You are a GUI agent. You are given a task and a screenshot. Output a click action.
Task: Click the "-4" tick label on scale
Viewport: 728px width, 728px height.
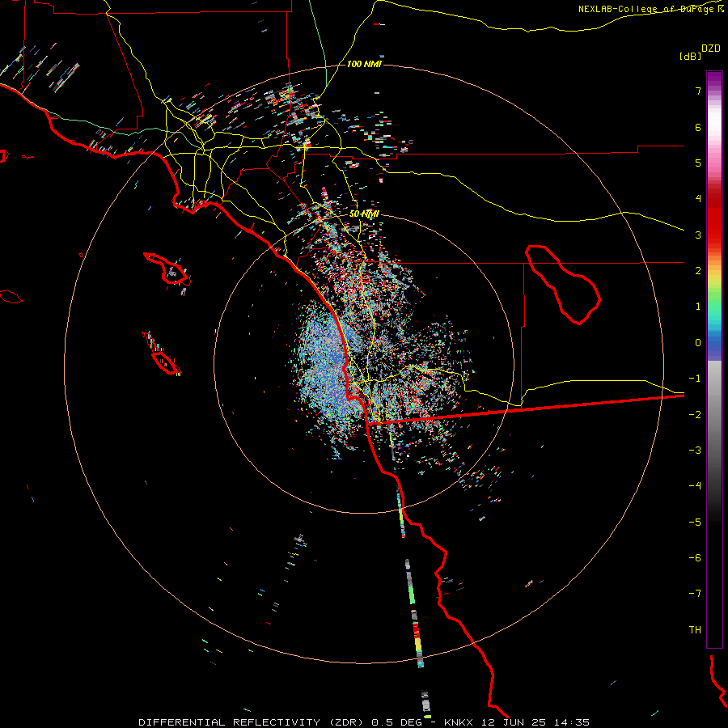pyautogui.click(x=695, y=486)
